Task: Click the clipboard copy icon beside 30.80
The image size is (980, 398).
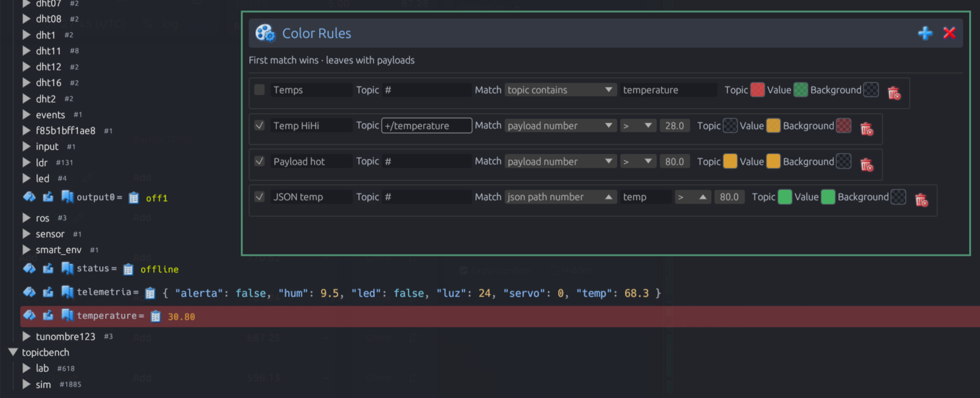Action: tap(156, 317)
